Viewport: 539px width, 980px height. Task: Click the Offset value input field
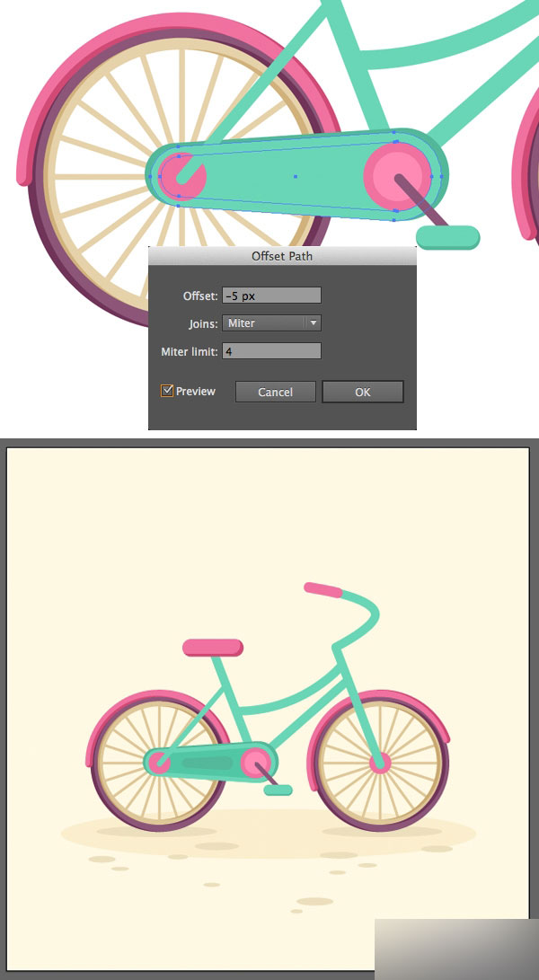click(271, 295)
